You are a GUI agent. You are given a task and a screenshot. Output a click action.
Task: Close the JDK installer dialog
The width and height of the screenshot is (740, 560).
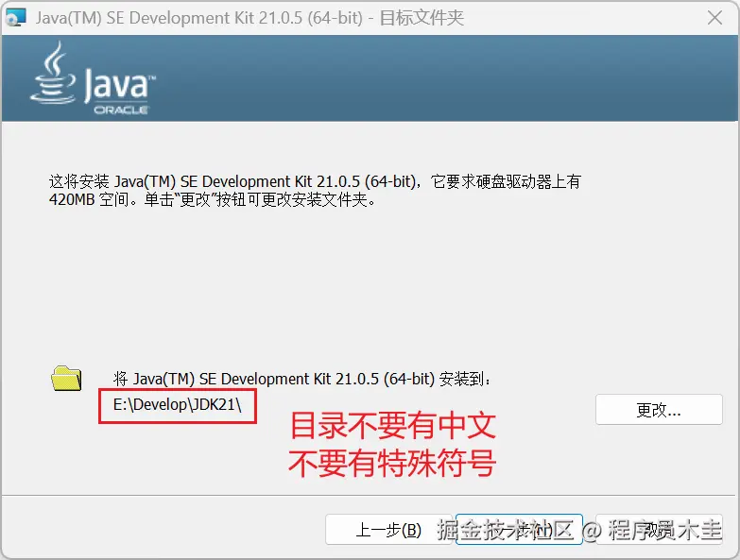[x=715, y=18]
